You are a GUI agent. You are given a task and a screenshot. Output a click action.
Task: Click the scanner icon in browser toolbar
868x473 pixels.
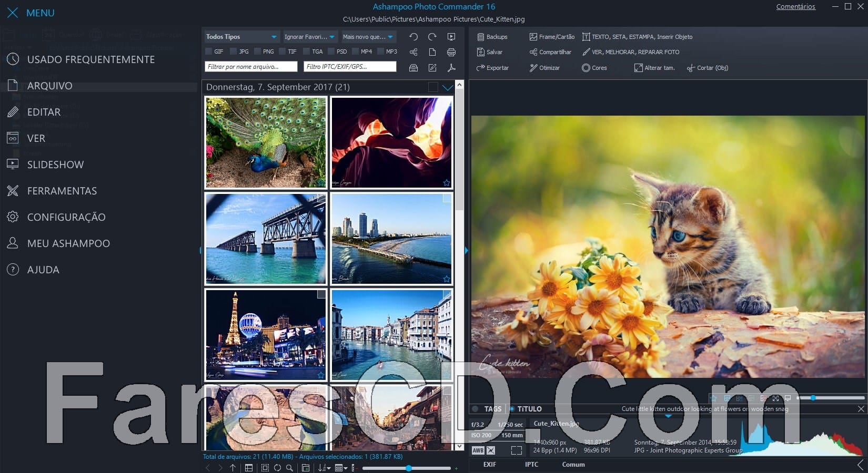[413, 68]
